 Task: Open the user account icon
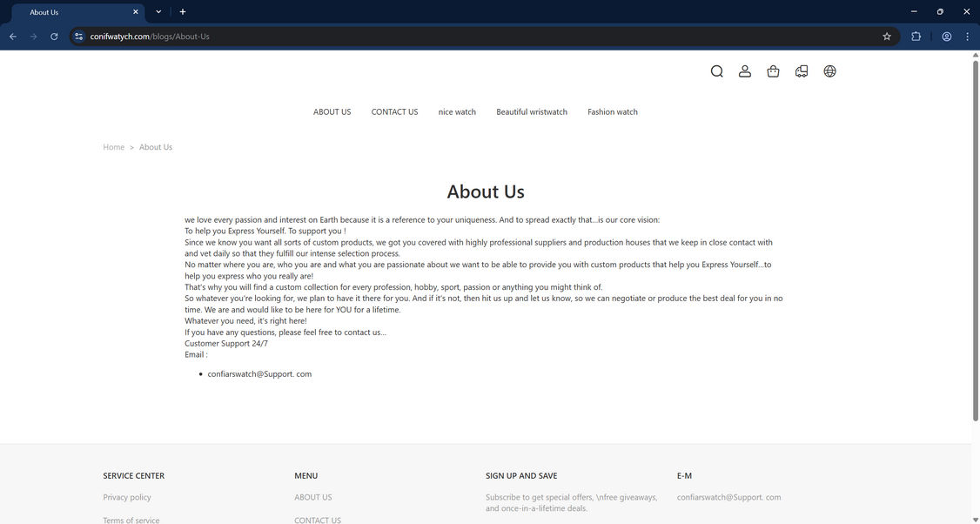745,71
